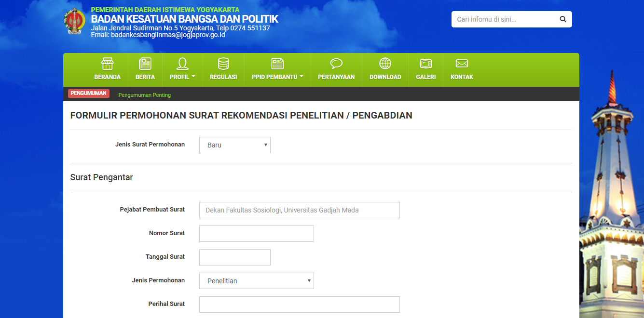Focus the Cari infomu di sini search box

[504, 19]
